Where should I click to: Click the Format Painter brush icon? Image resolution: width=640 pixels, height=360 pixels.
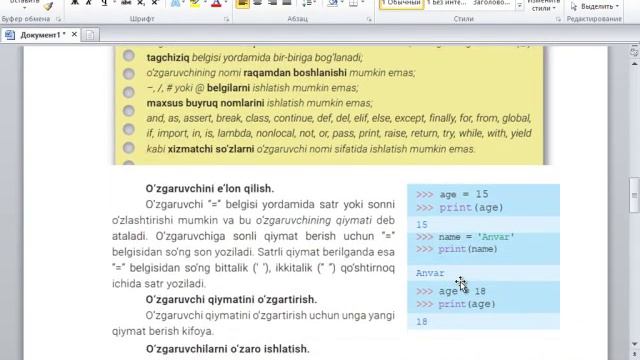[x=48, y=6]
